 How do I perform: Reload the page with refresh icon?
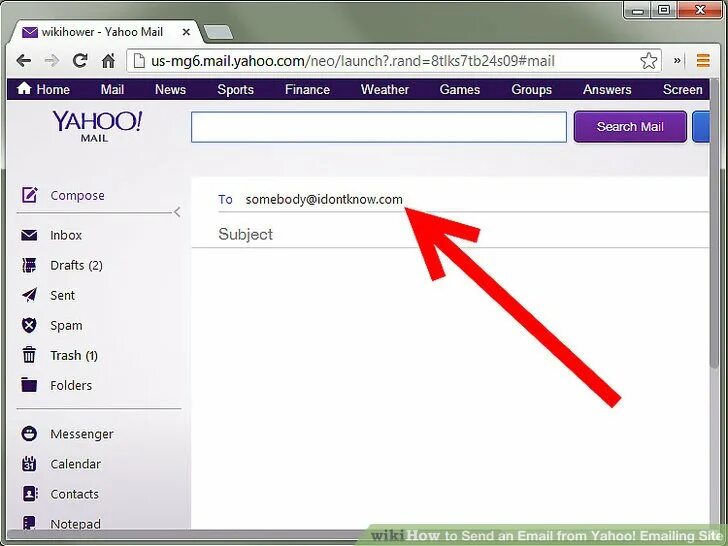coord(80,60)
